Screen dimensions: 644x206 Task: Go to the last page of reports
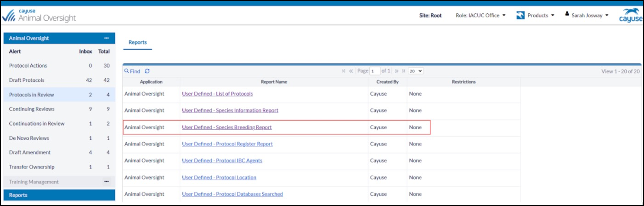tap(404, 71)
